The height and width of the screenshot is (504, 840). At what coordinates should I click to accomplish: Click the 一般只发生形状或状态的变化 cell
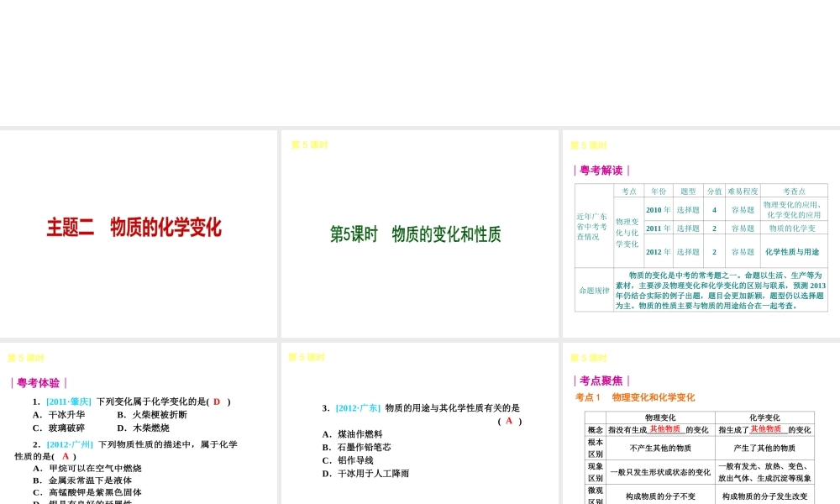pos(660,472)
